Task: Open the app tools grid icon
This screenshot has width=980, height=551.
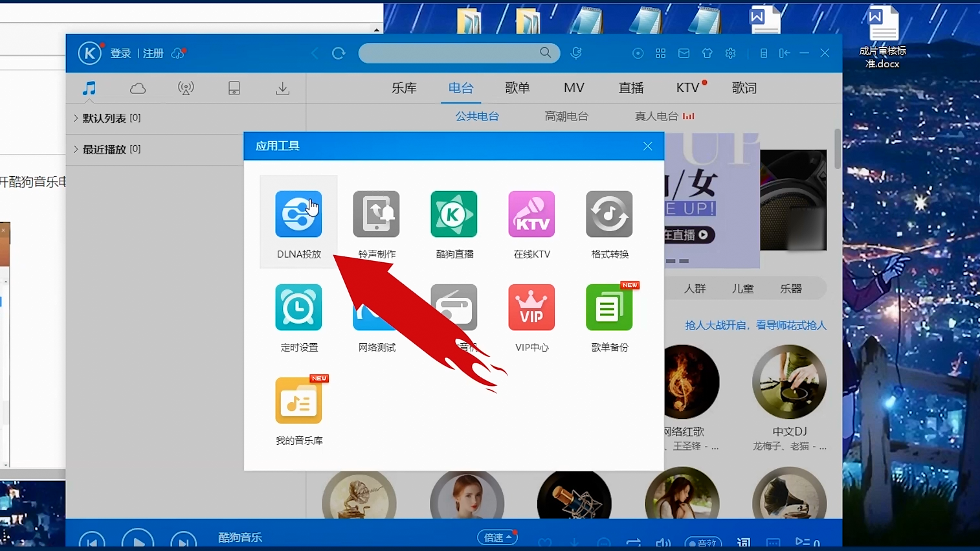Action: click(660, 53)
